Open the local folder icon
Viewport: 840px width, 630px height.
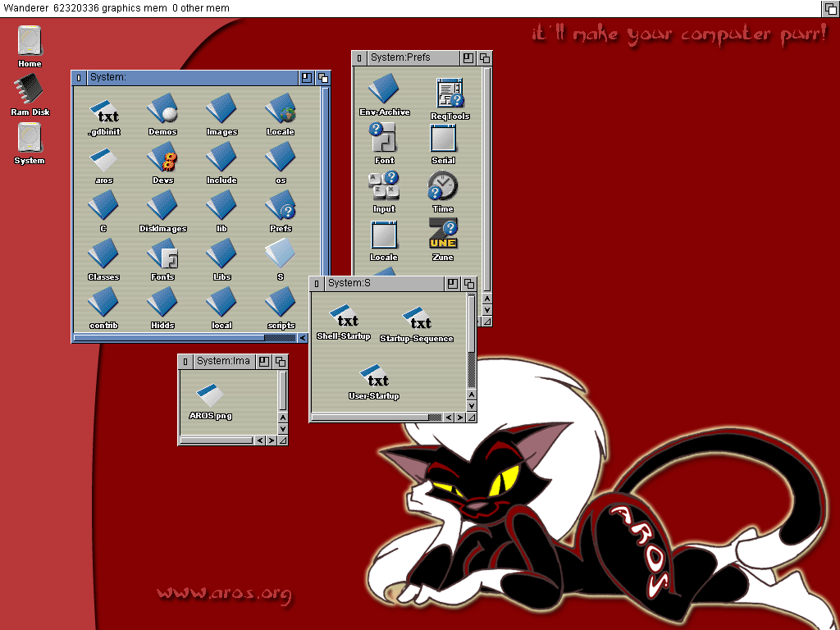(x=221, y=302)
